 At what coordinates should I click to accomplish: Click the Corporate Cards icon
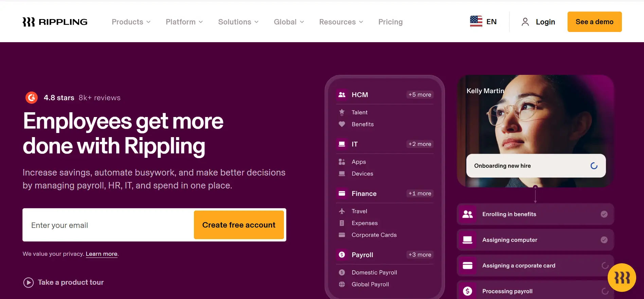coord(342,235)
